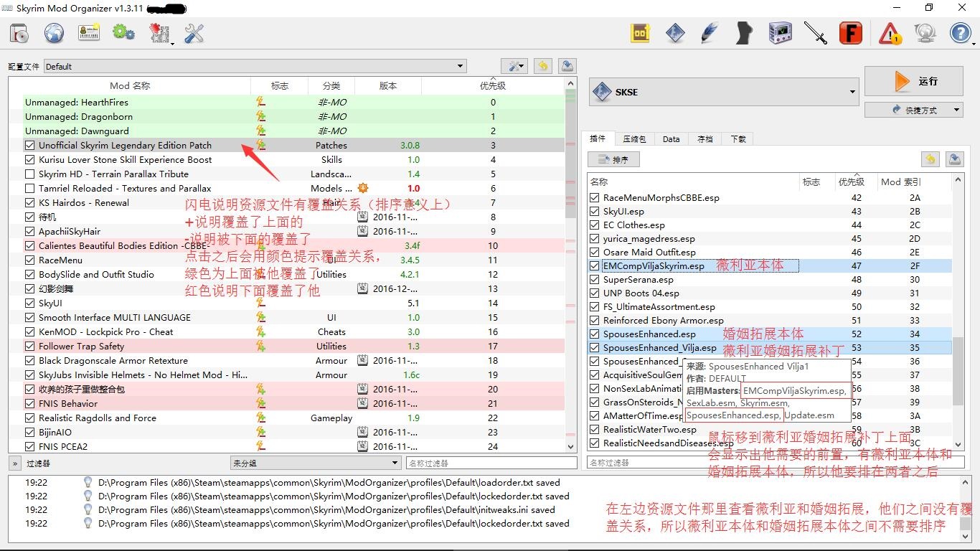Launch the purple device shortcut icon

[780, 33]
